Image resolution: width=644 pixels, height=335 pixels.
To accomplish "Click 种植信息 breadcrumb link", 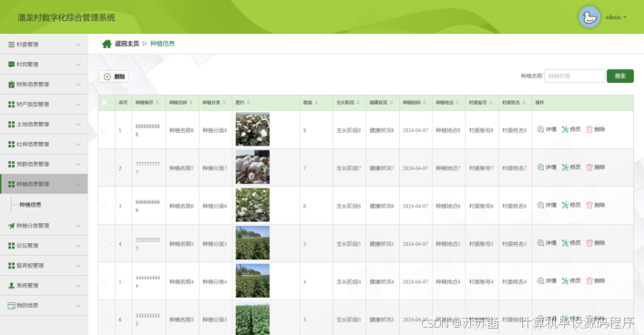I will click(162, 44).
